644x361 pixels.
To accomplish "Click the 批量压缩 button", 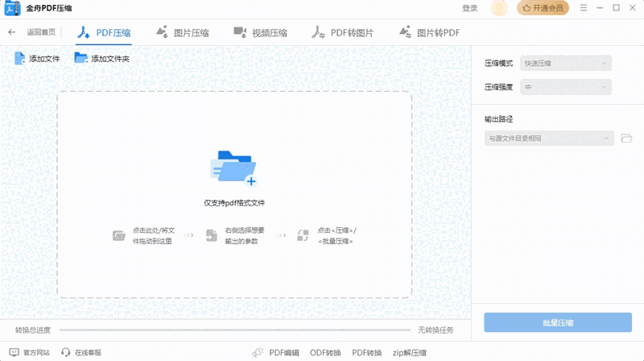I will 558,322.
